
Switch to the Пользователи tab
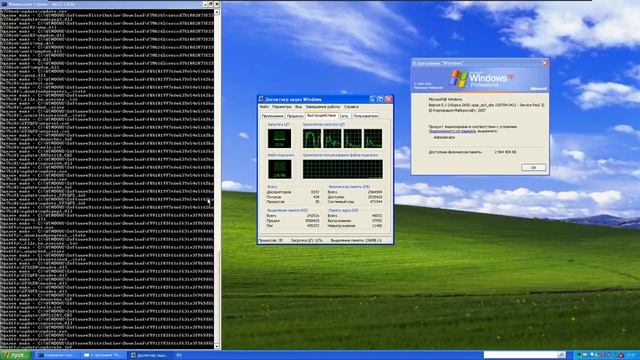tap(365, 116)
